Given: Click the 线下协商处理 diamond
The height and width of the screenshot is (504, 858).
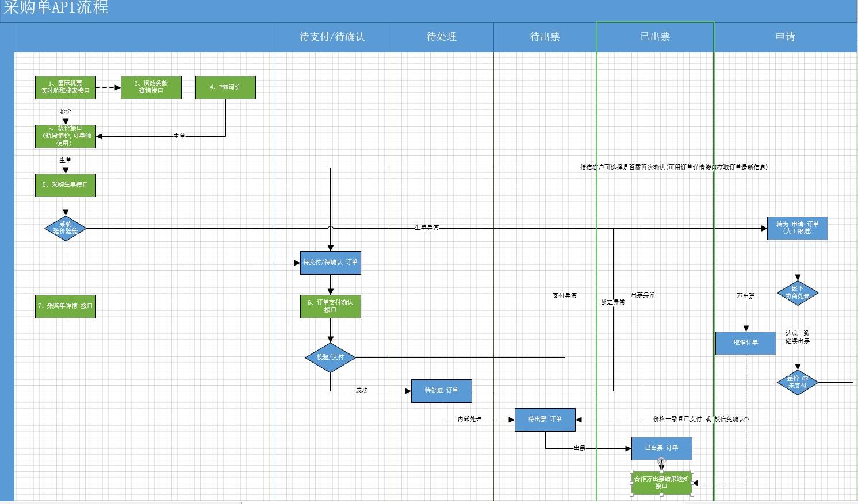Looking at the screenshot, I should click(798, 293).
